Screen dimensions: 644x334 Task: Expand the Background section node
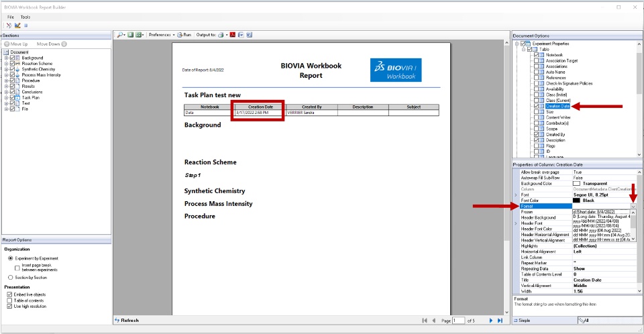6,58
